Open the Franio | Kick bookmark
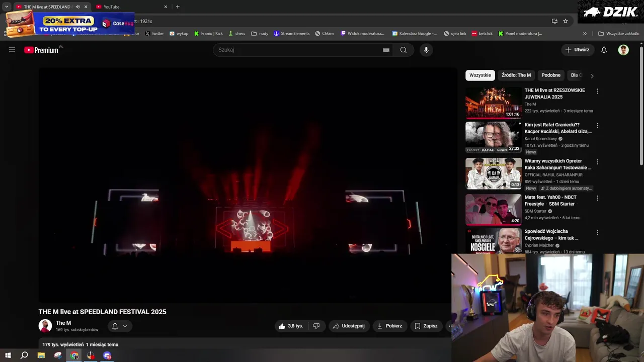 [x=208, y=34]
